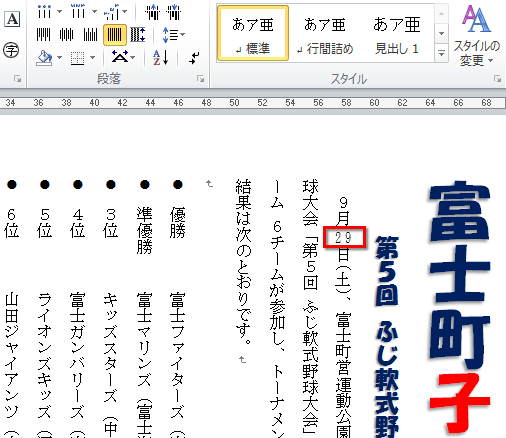The width and height of the screenshot is (506, 438).
Task: Open line spacing options
Action: click(170, 35)
